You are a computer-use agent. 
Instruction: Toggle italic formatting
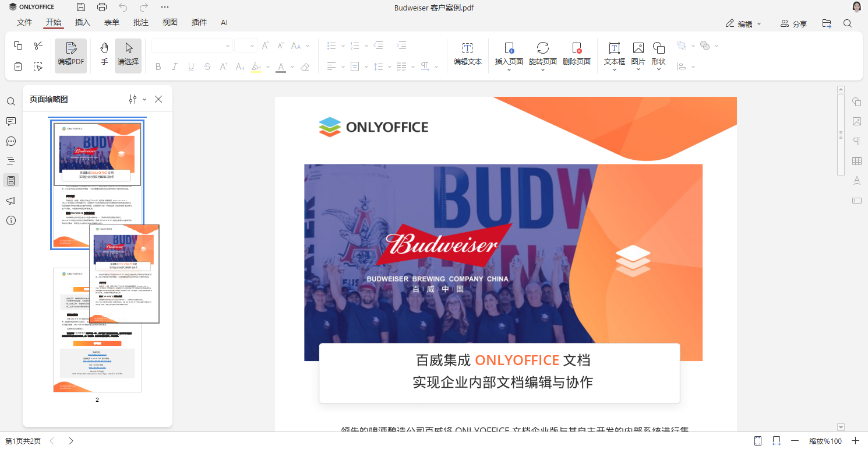pyautogui.click(x=174, y=67)
